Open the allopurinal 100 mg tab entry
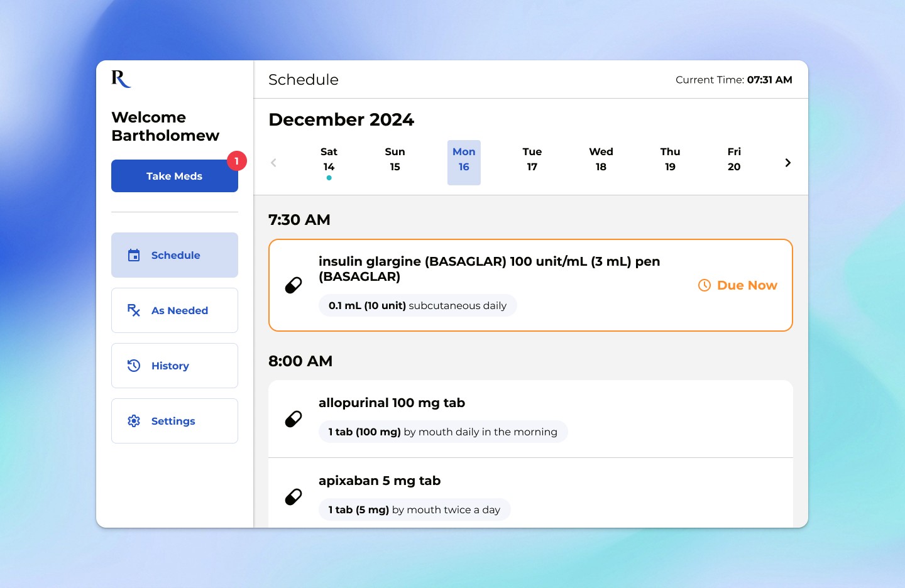This screenshot has width=905, height=588. (x=530, y=419)
